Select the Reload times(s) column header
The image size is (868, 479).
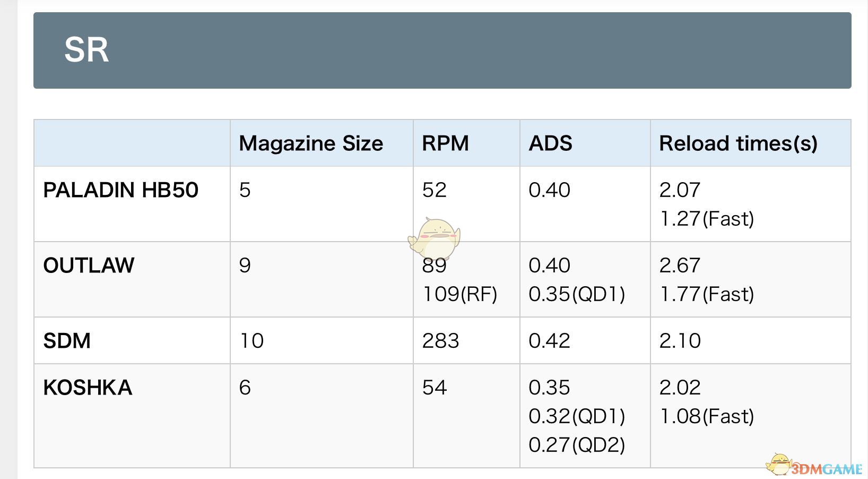(738, 143)
